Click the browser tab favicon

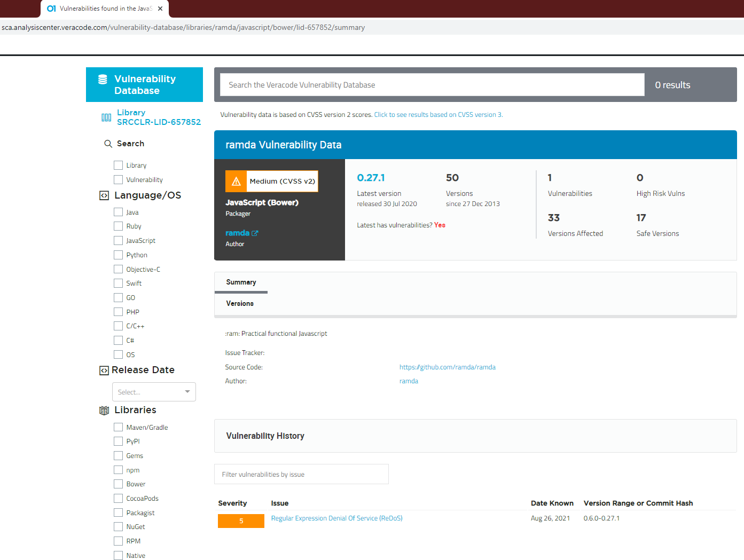point(51,9)
